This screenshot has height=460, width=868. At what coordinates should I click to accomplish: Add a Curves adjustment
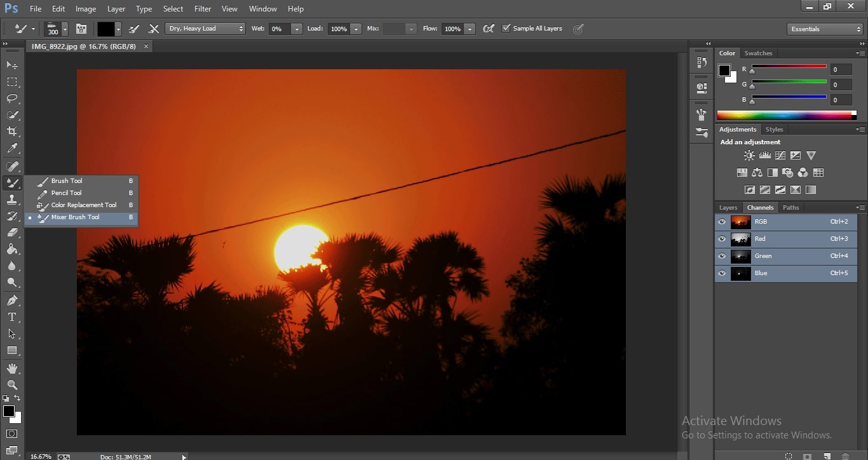pos(780,155)
